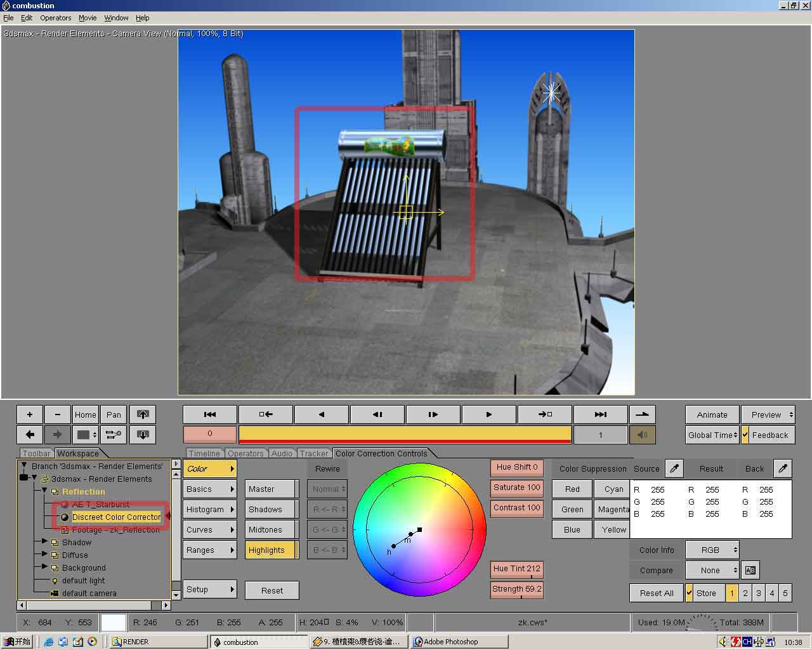Switch to the Timeline tab
Viewport: 812px width, 650px height.
[204, 453]
